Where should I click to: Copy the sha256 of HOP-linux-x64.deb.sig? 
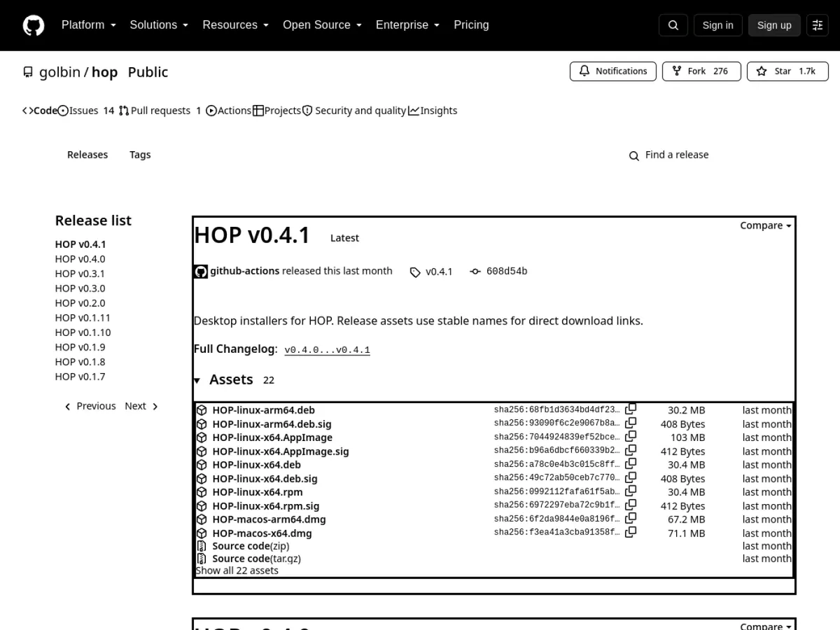tap(631, 477)
